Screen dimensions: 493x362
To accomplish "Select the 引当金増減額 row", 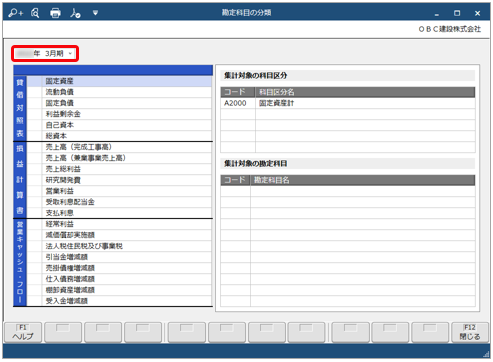I will click(x=119, y=257).
